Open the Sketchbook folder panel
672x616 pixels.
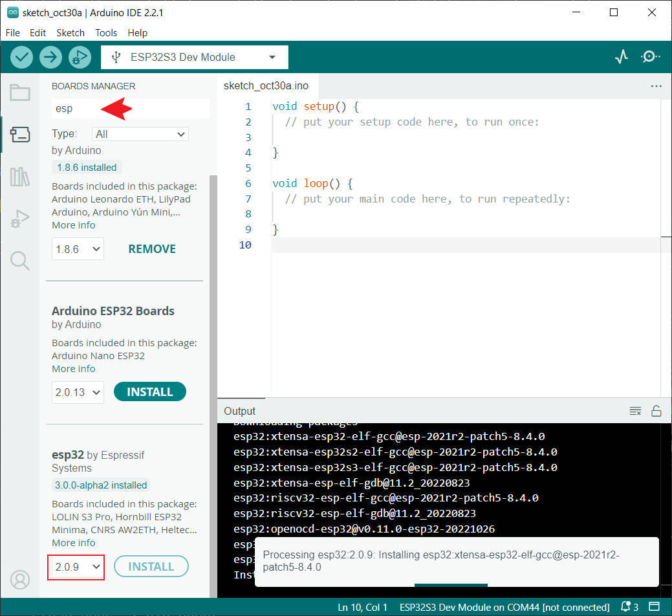click(x=20, y=93)
